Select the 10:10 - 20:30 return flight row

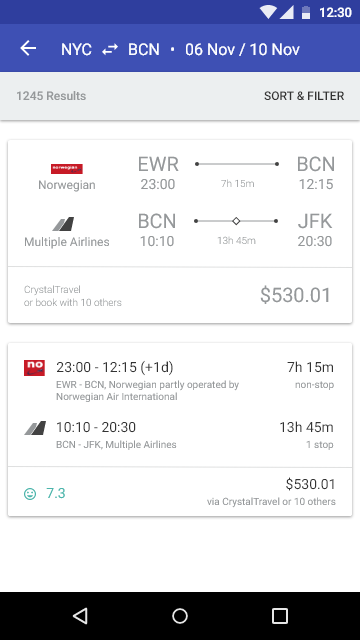pos(180,435)
